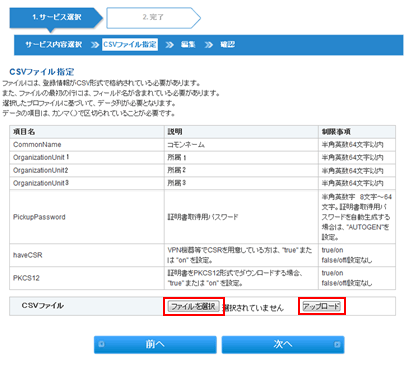413x375 pixels.
Task: Click the 項目名 column header
Action: [87, 132]
